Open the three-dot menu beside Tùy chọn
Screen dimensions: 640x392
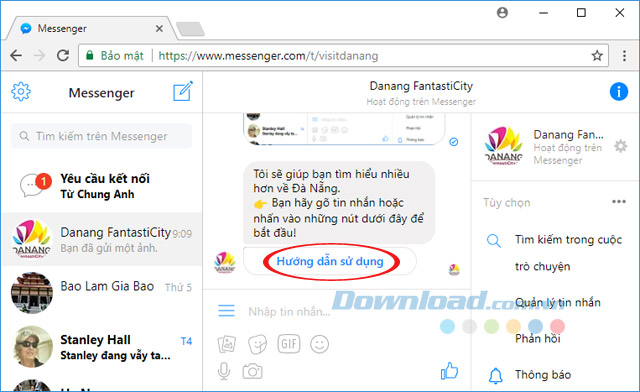coord(619,201)
